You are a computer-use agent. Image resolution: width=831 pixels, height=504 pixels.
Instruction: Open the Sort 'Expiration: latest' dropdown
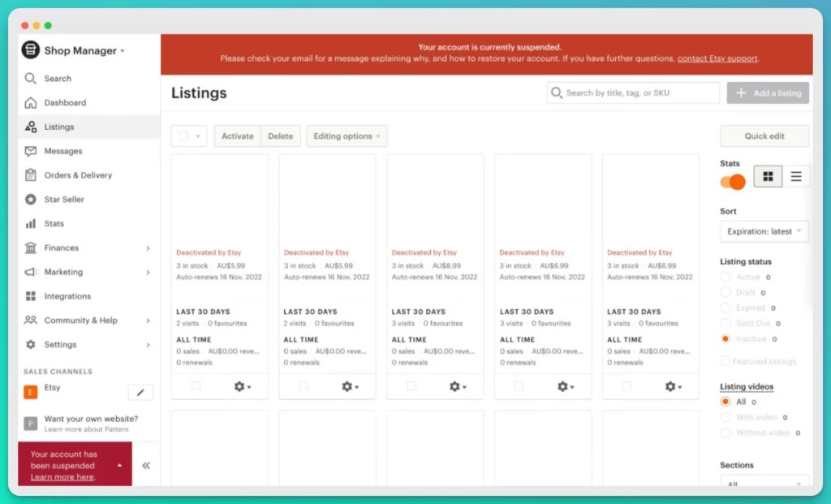[764, 231]
